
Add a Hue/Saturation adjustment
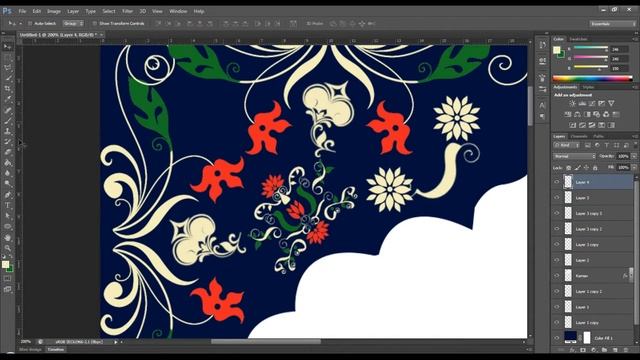click(x=568, y=114)
